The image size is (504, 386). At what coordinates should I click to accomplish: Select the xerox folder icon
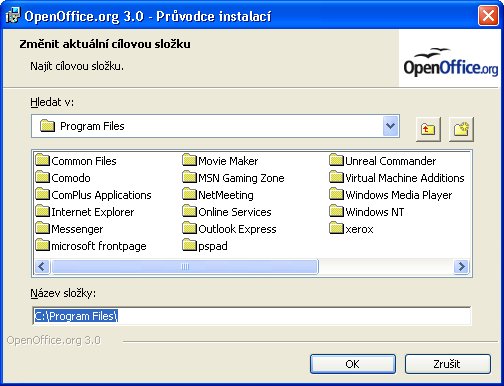tap(336, 228)
